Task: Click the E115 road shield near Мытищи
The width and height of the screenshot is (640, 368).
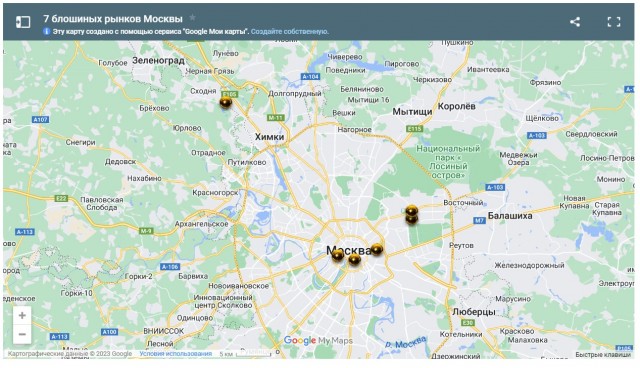Action: (x=414, y=129)
